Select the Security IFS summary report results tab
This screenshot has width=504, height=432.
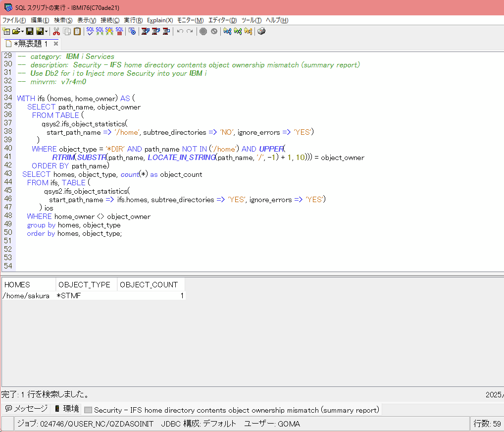[x=232, y=410]
